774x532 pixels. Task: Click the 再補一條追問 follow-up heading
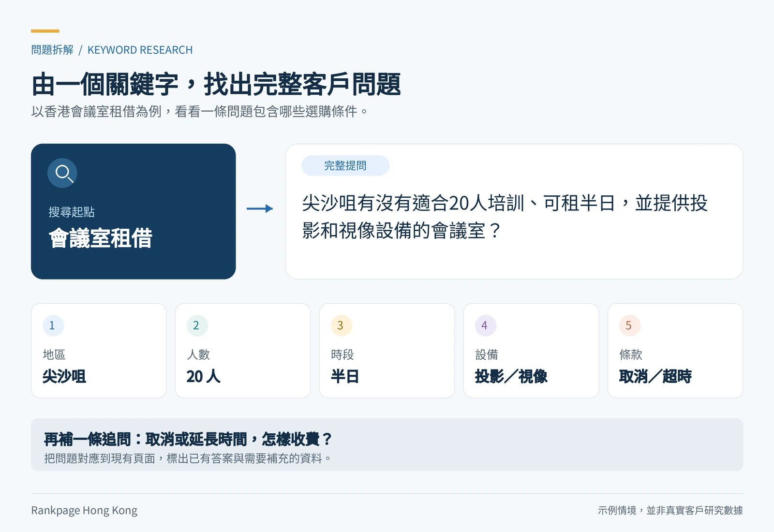tap(188, 439)
